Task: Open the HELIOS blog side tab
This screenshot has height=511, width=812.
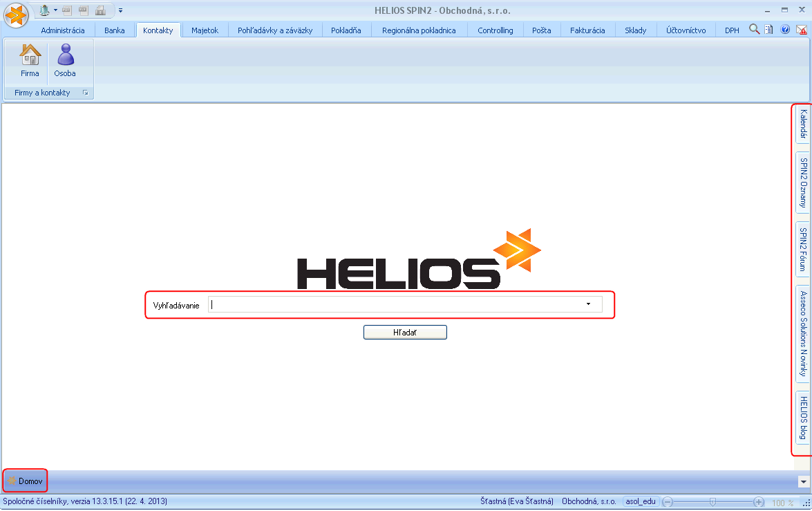Action: (803, 417)
